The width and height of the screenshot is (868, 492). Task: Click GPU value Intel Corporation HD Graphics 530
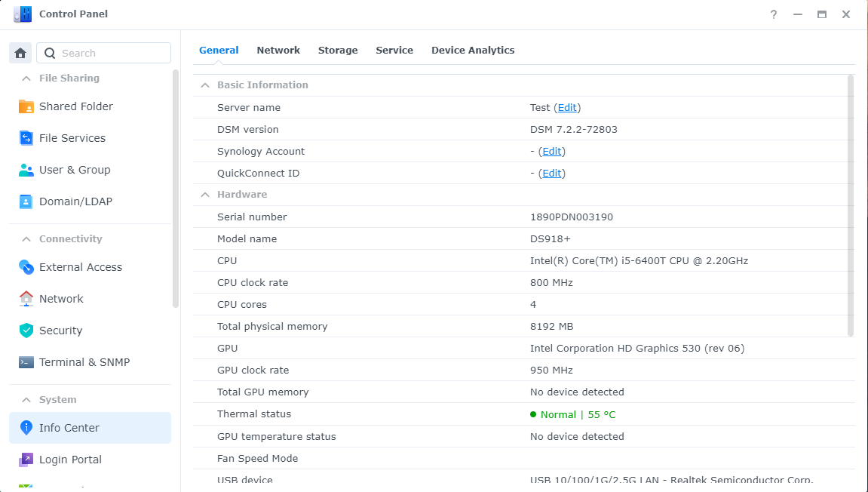click(x=637, y=349)
